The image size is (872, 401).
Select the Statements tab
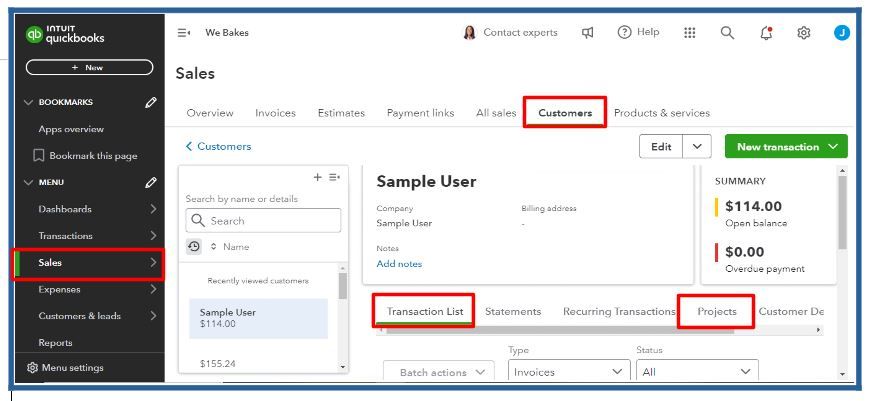(513, 311)
